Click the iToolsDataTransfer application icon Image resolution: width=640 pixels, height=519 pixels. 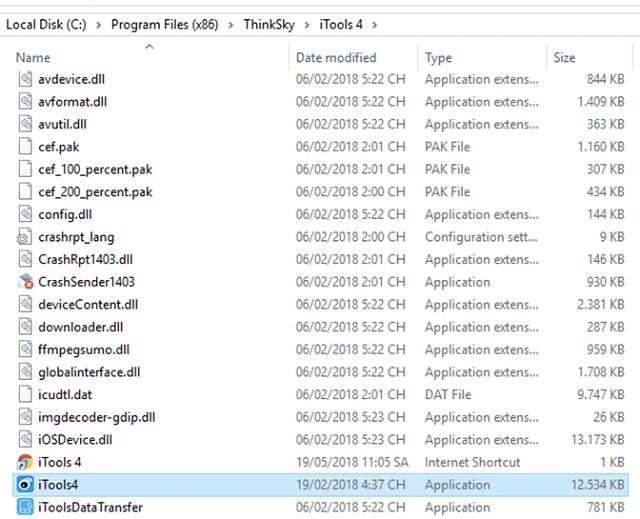click(x=25, y=507)
